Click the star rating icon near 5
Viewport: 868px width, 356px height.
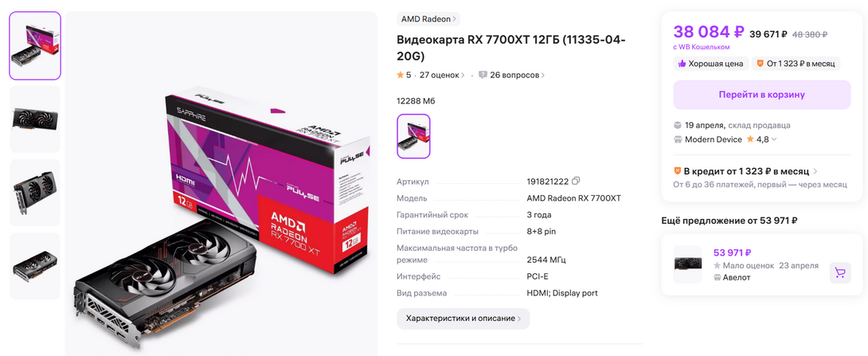tap(401, 75)
